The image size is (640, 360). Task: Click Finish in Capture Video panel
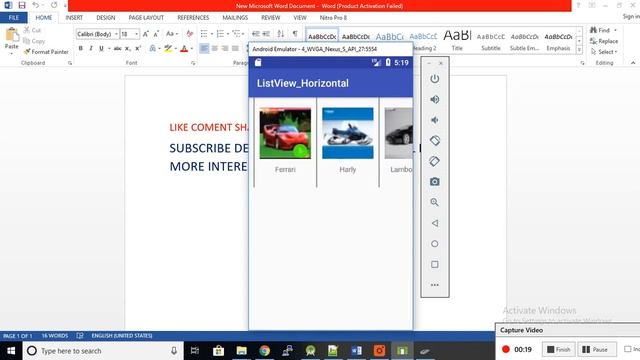(x=559, y=349)
